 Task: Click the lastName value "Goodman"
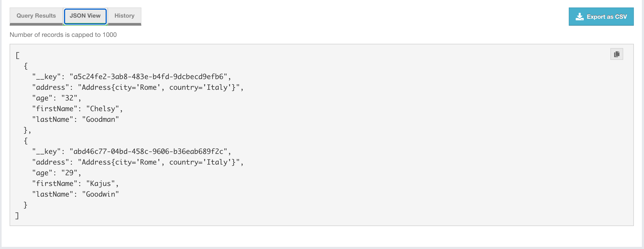[x=100, y=120]
